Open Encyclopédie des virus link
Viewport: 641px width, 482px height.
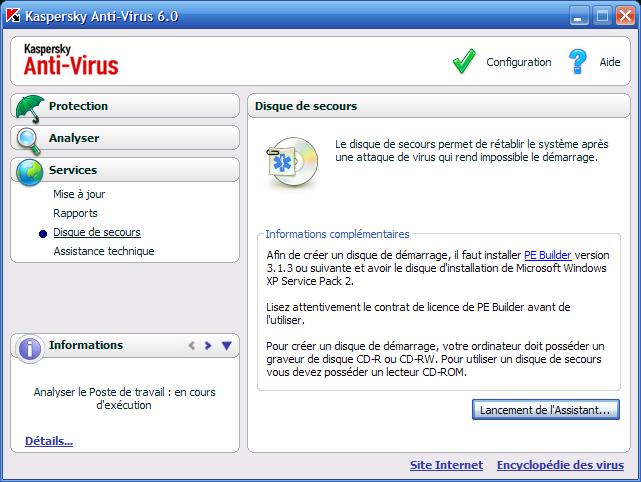[x=560, y=465]
